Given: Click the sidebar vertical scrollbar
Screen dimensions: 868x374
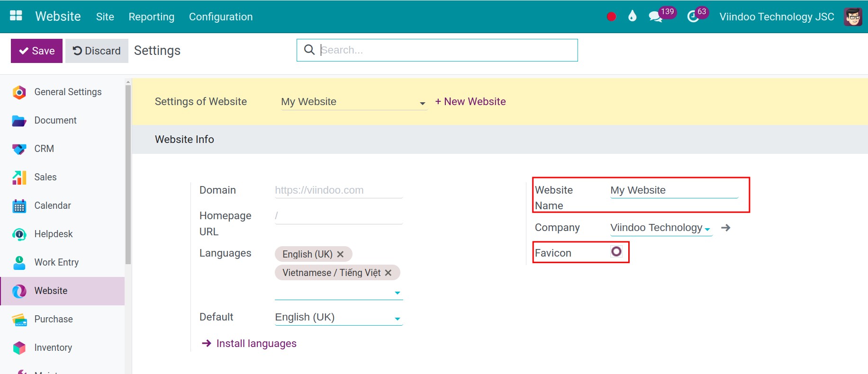Looking at the screenshot, I should pyautogui.click(x=128, y=175).
